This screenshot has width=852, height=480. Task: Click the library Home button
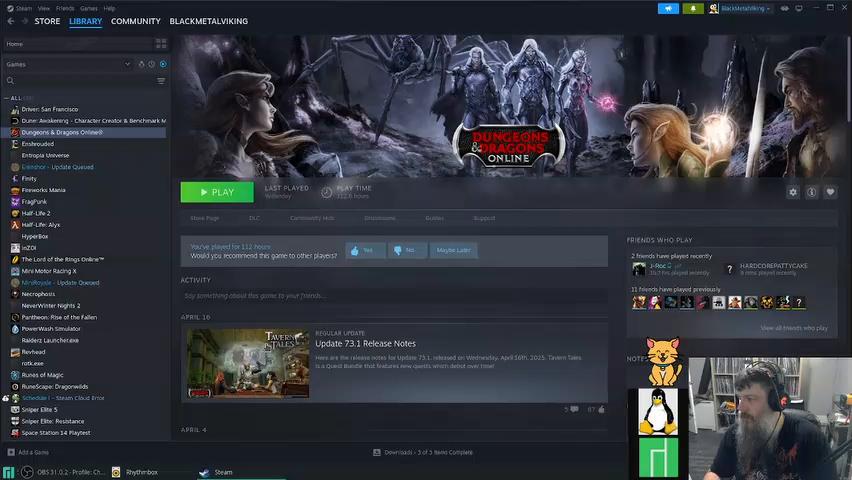click(x=78, y=43)
